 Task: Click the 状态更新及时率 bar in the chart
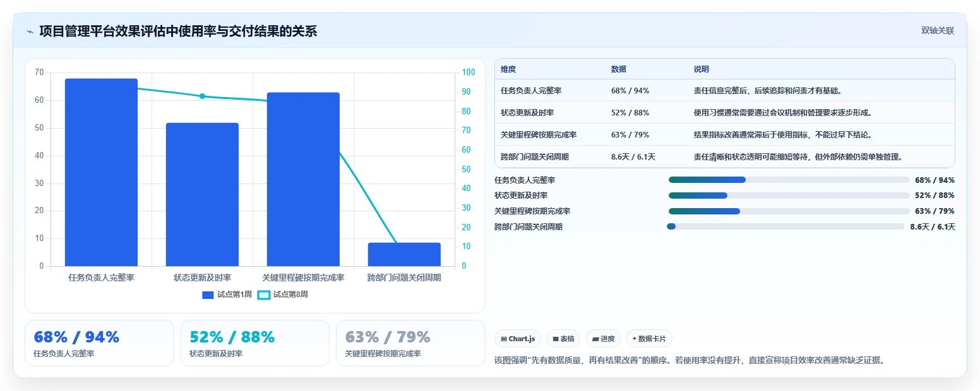202,194
